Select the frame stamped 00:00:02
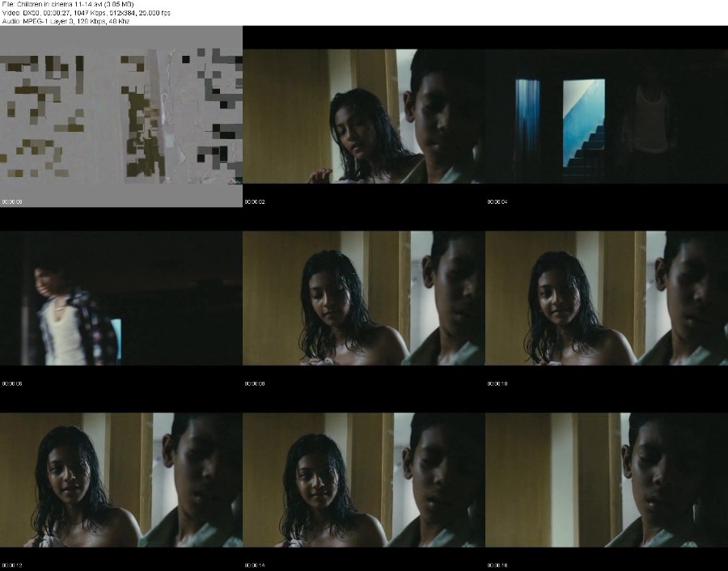The image size is (728, 571). [x=364, y=116]
